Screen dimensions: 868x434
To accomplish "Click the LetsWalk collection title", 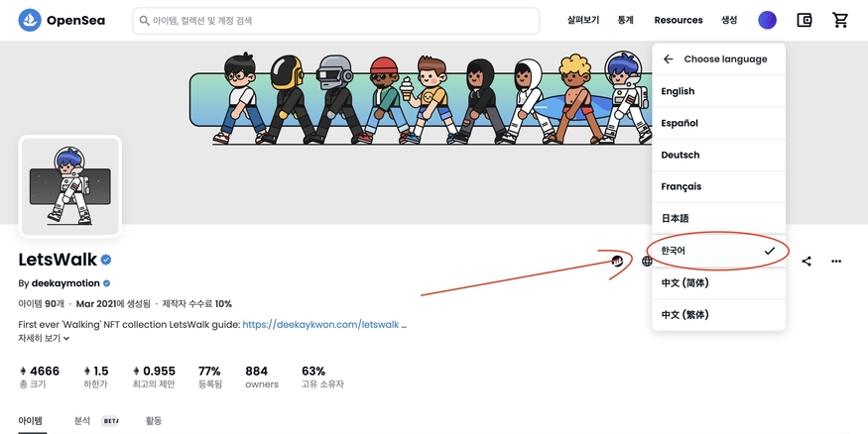I will coord(58,260).
